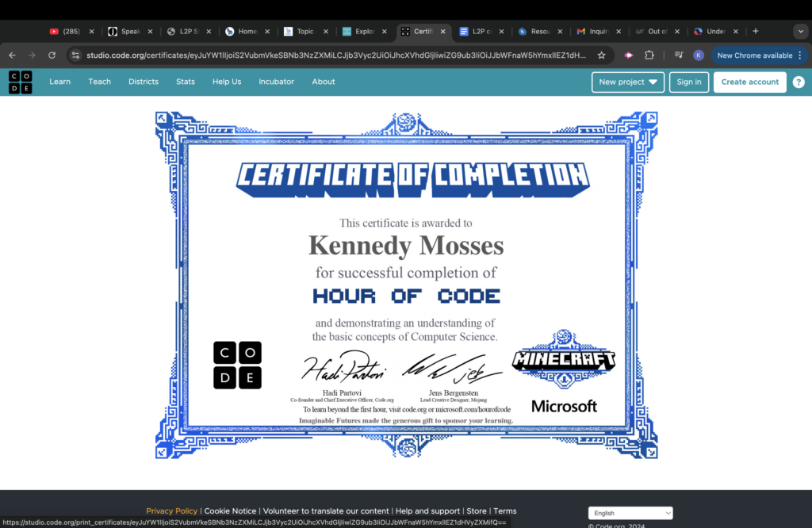Open the Privacy Policy link
812x528 pixels.
click(x=171, y=511)
